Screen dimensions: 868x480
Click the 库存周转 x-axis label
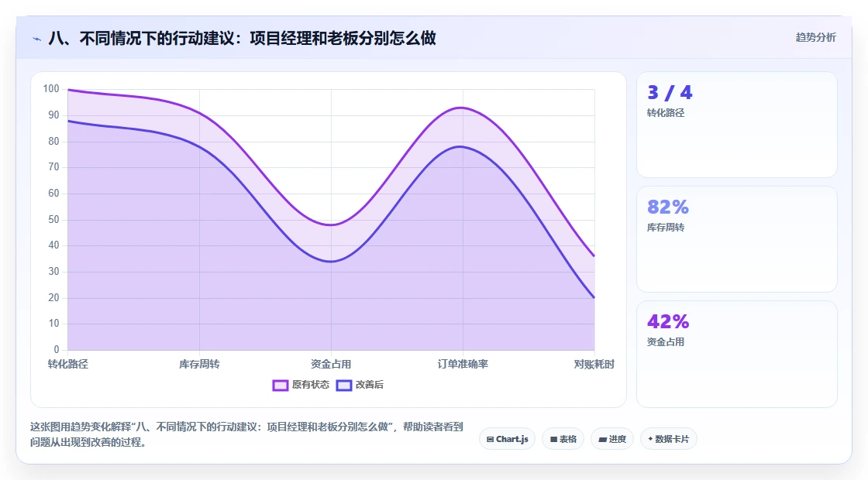[199, 364]
